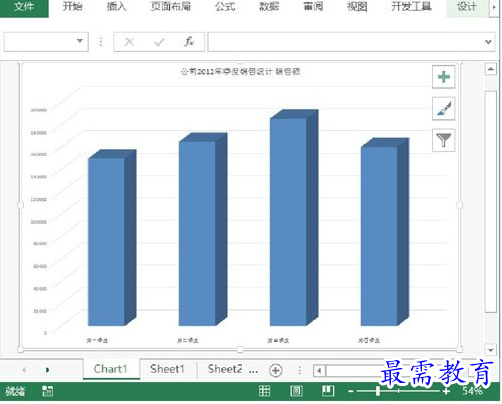Screen dimensions: 502x404
Task: Click next sheet navigation arrow
Action: [x=47, y=370]
